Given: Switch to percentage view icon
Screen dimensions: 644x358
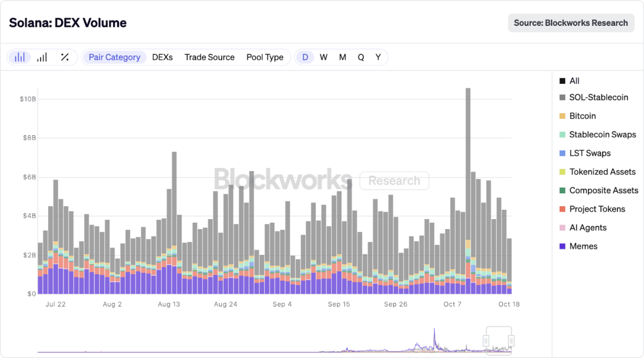Looking at the screenshot, I should click(x=64, y=57).
